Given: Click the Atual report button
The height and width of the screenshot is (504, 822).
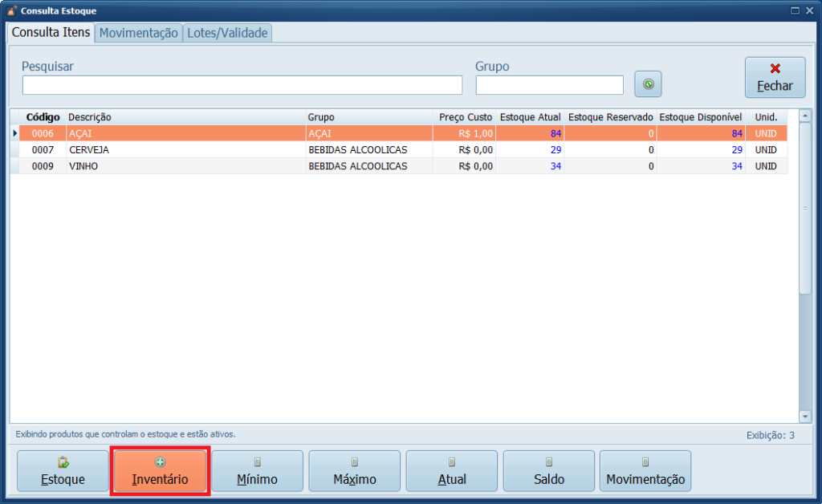Looking at the screenshot, I should tap(451, 471).
